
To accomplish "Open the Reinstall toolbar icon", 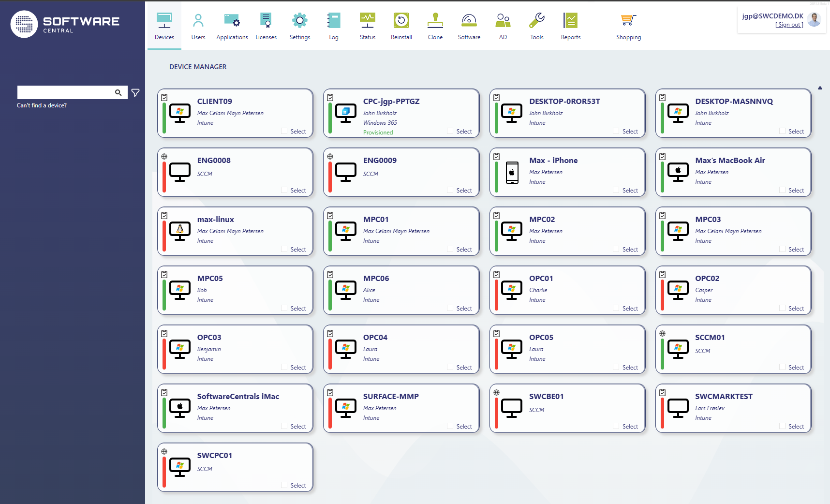I will pos(401,21).
